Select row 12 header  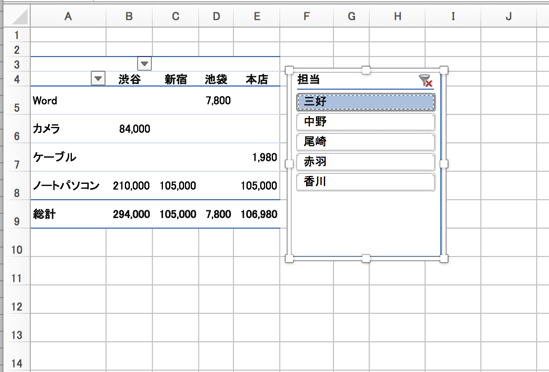17,300
